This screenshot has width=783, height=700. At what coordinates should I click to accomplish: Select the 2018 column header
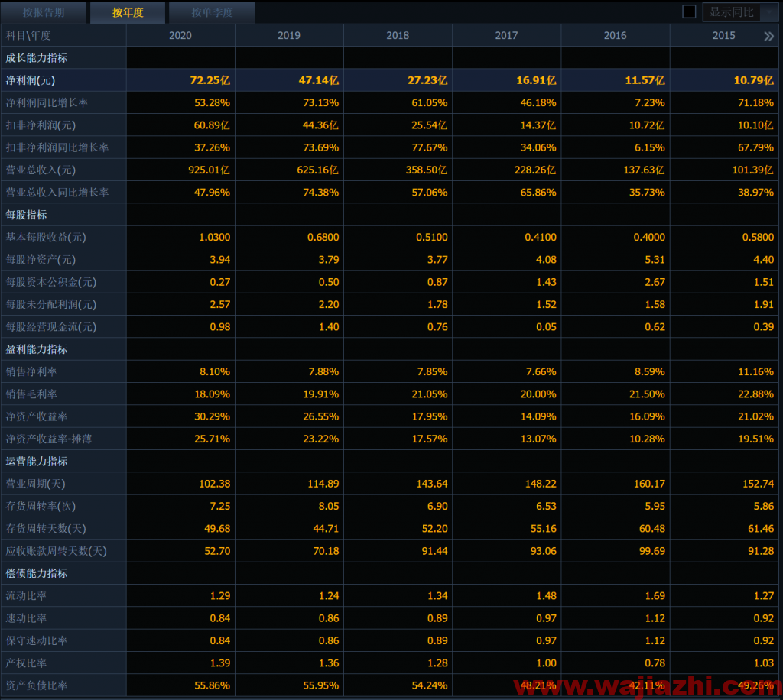(398, 35)
